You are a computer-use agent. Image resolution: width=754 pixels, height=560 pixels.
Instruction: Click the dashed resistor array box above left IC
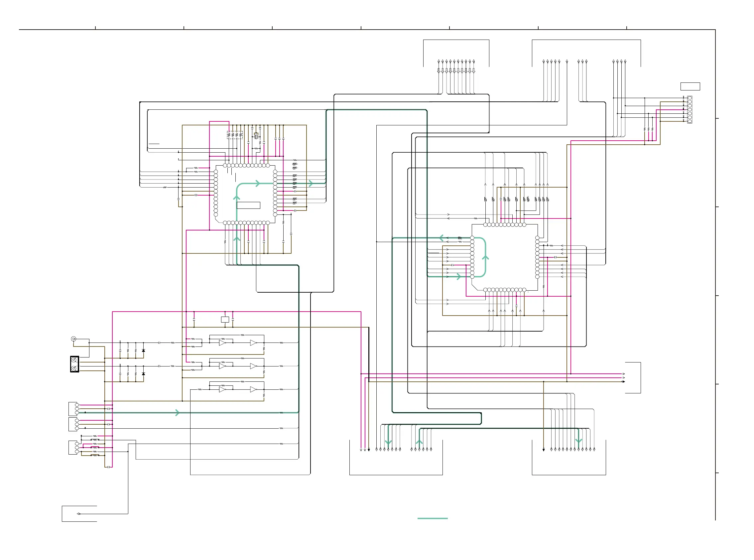coord(234,135)
